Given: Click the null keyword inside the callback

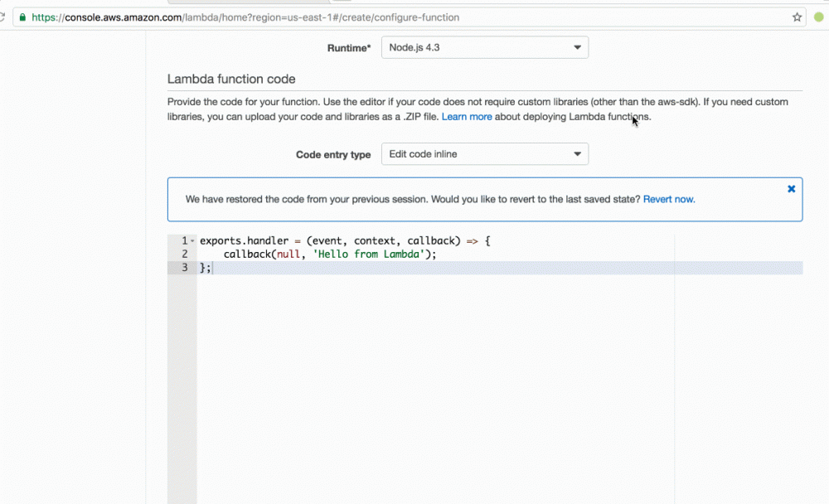Looking at the screenshot, I should pos(288,254).
